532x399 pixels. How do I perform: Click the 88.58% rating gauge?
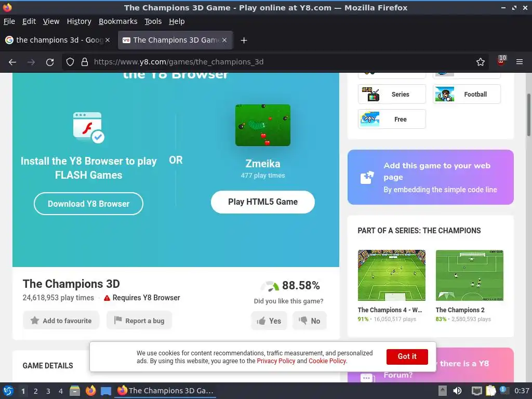(x=270, y=286)
